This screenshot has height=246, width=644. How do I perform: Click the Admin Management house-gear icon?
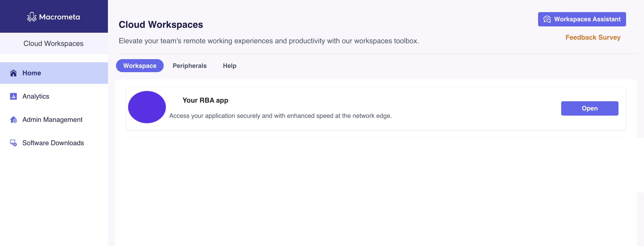(x=13, y=120)
